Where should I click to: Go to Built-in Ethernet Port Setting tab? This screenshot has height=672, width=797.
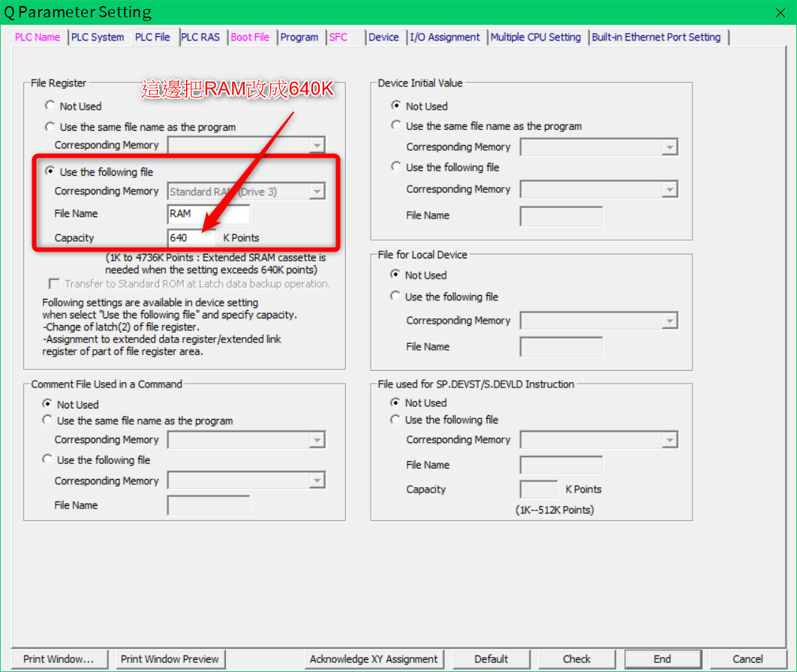click(656, 37)
